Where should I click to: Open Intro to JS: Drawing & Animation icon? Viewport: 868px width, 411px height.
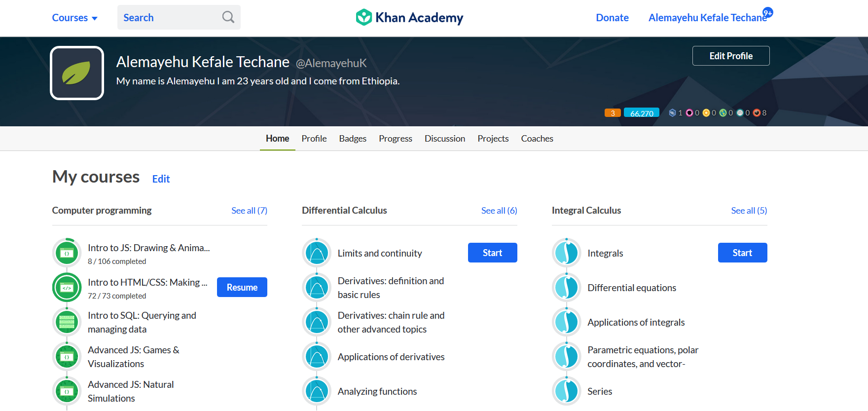[67, 253]
